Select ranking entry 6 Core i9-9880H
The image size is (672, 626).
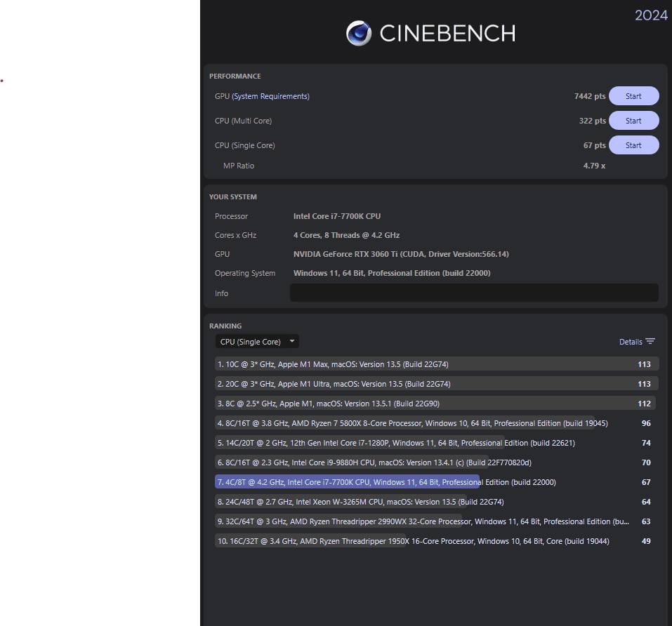point(436,463)
